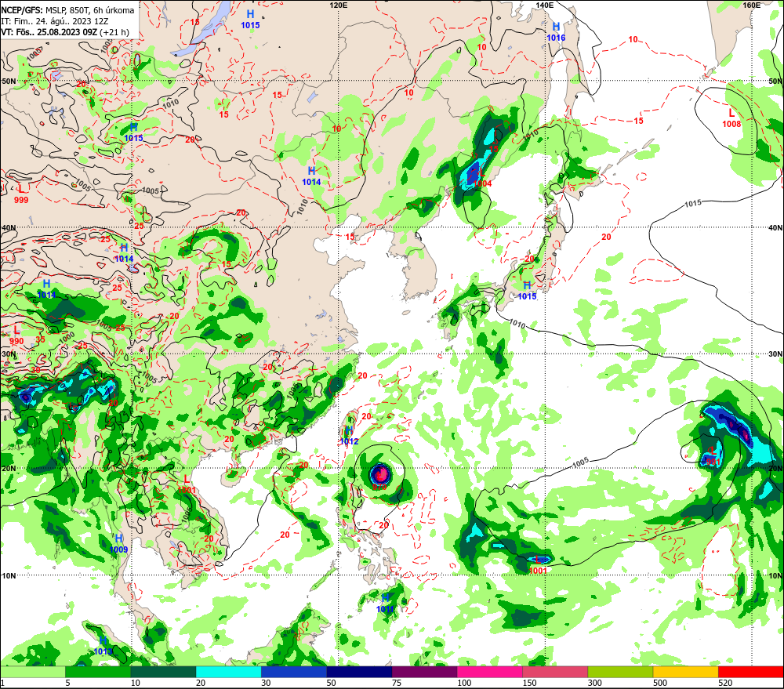Image resolution: width=784 pixels, height=689 pixels.
Task: Select the dark green 10–20 mm legend swatch
Action: [x=163, y=672]
